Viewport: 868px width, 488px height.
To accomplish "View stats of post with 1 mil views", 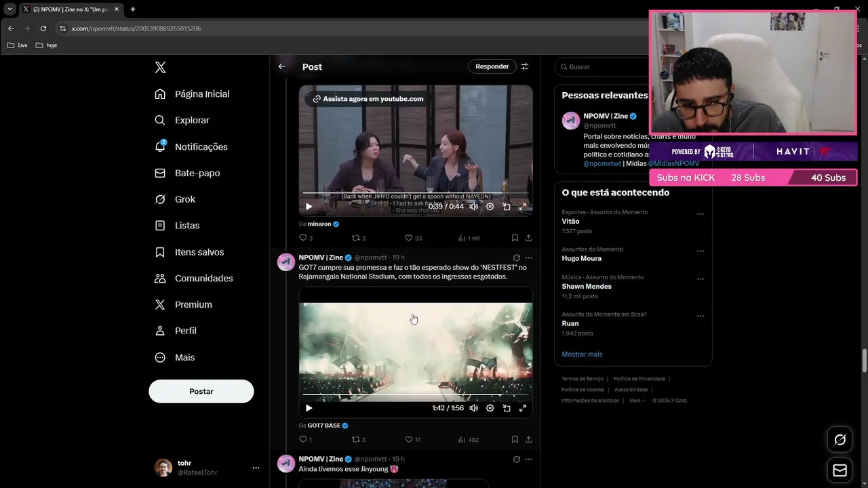I will 469,238.
